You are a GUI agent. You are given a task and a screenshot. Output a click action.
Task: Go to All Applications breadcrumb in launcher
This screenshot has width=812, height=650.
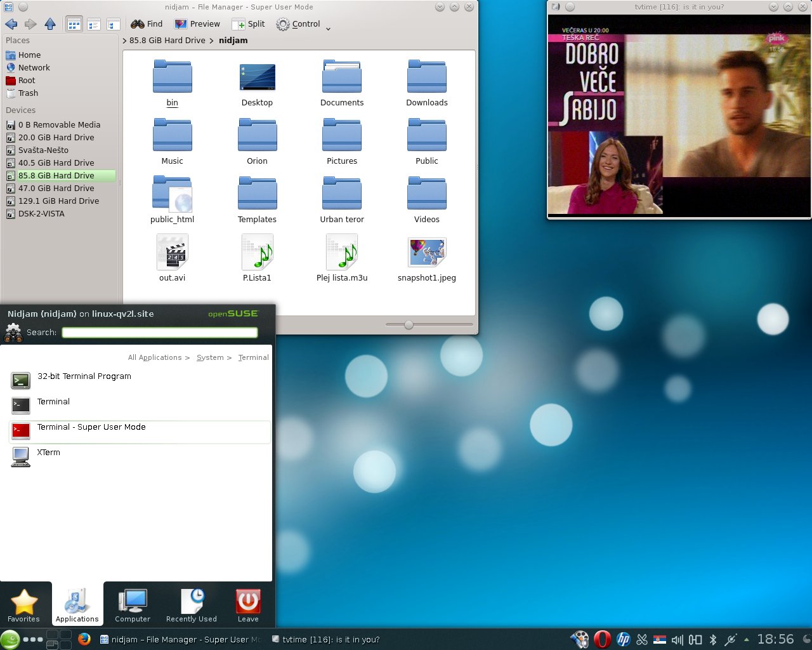click(x=155, y=357)
